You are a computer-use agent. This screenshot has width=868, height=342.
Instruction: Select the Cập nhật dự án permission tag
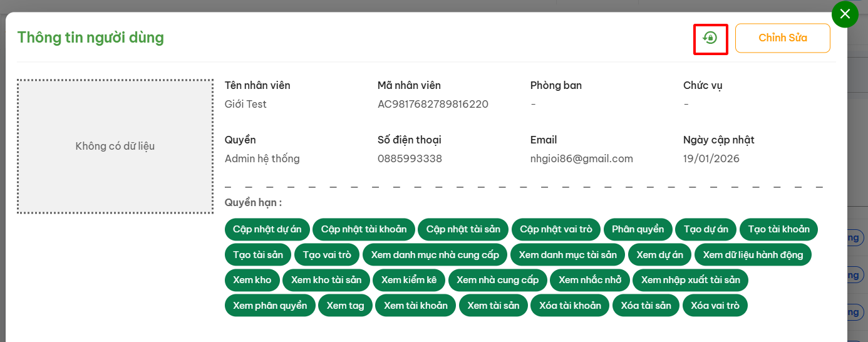pos(267,229)
